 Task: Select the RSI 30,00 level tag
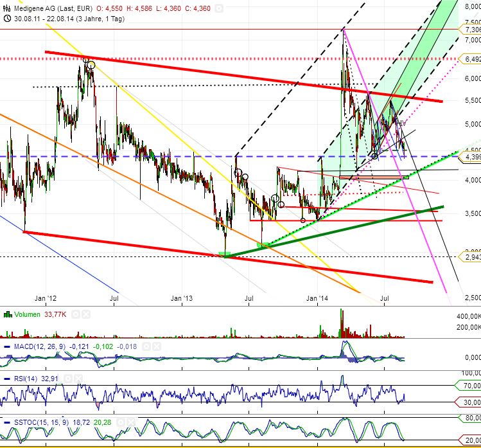click(x=468, y=402)
